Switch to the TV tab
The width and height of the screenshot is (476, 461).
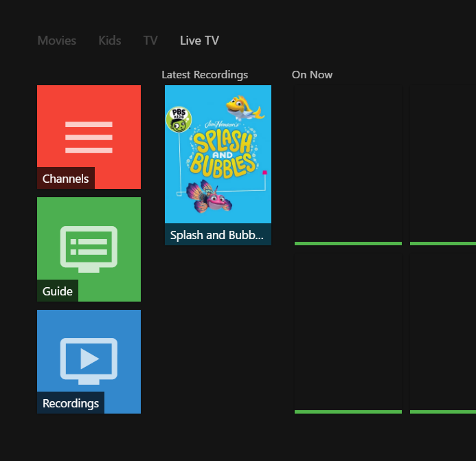[x=150, y=41]
